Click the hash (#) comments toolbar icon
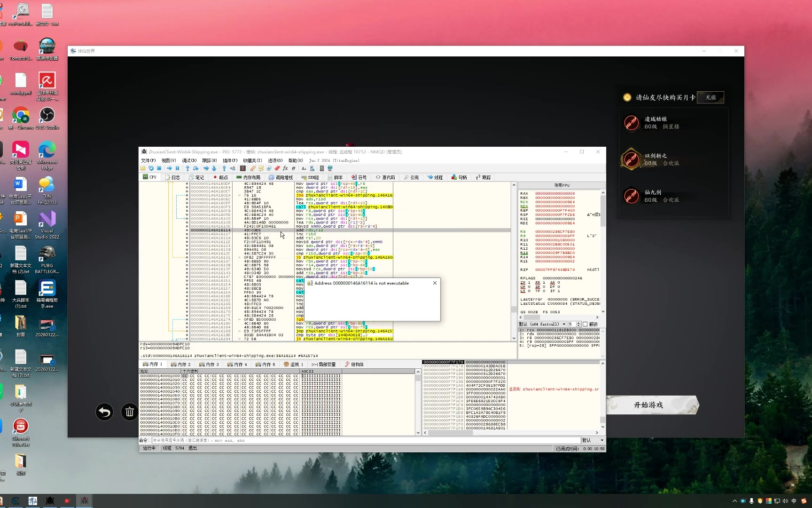 click(294, 168)
